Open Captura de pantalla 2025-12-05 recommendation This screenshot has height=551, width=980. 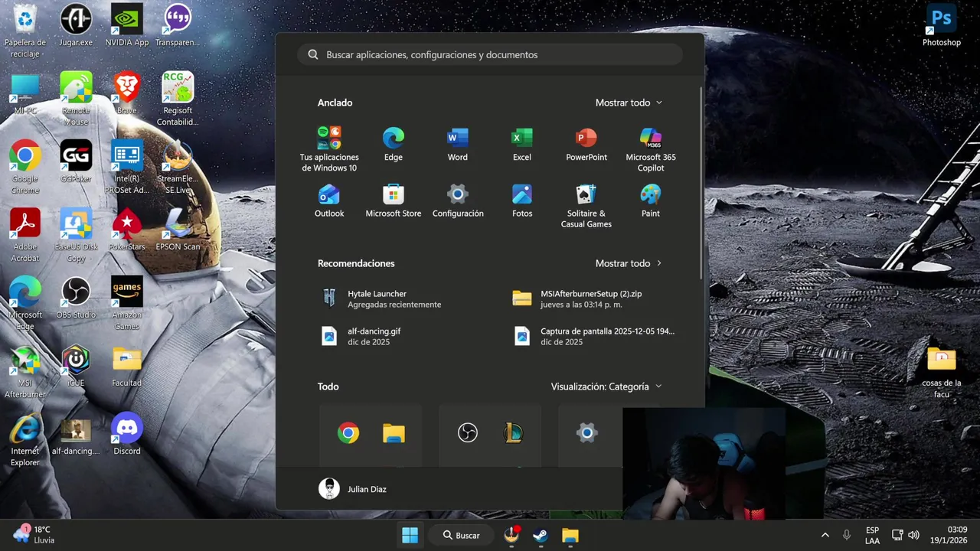[x=596, y=336]
